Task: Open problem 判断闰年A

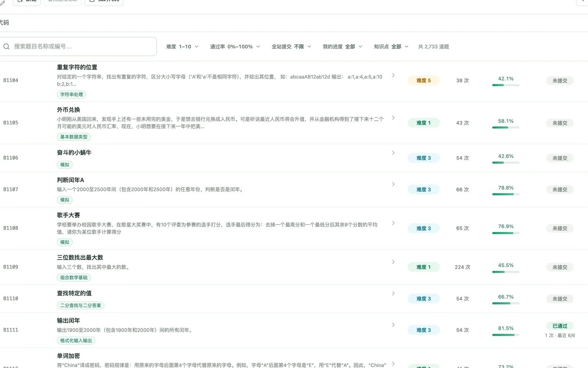Action: click(x=71, y=180)
